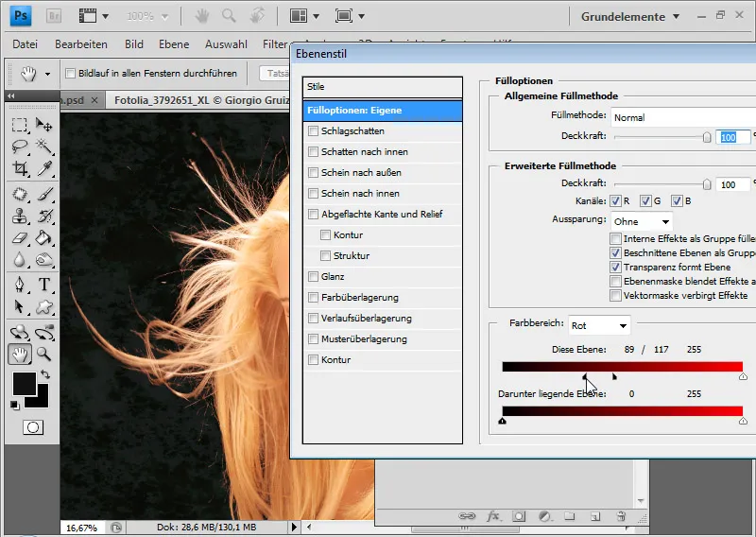Select the Paint Bucket tool
The image size is (756, 537).
click(43, 238)
